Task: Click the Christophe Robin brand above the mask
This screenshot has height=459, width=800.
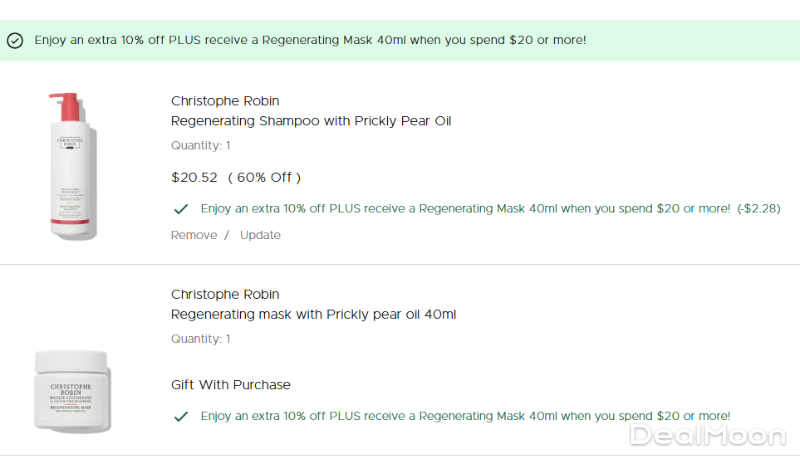Action: (225, 295)
